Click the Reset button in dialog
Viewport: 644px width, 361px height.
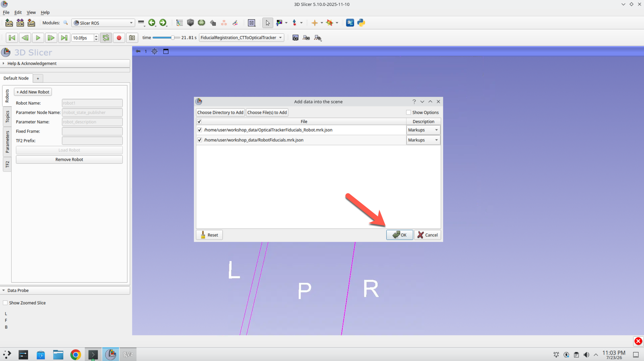click(x=209, y=235)
